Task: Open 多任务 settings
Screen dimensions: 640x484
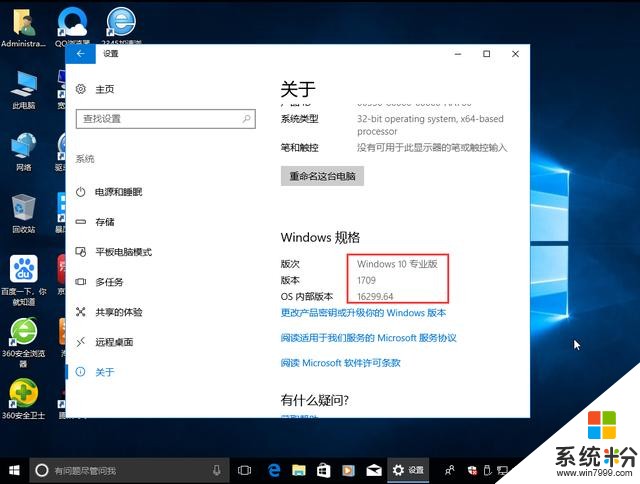Action: point(100,282)
